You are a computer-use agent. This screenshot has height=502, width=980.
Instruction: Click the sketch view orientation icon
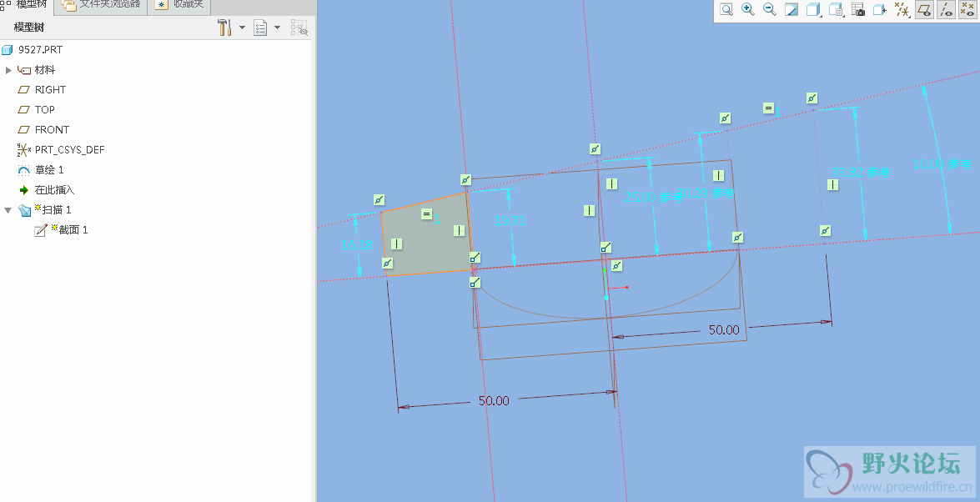pos(879,9)
